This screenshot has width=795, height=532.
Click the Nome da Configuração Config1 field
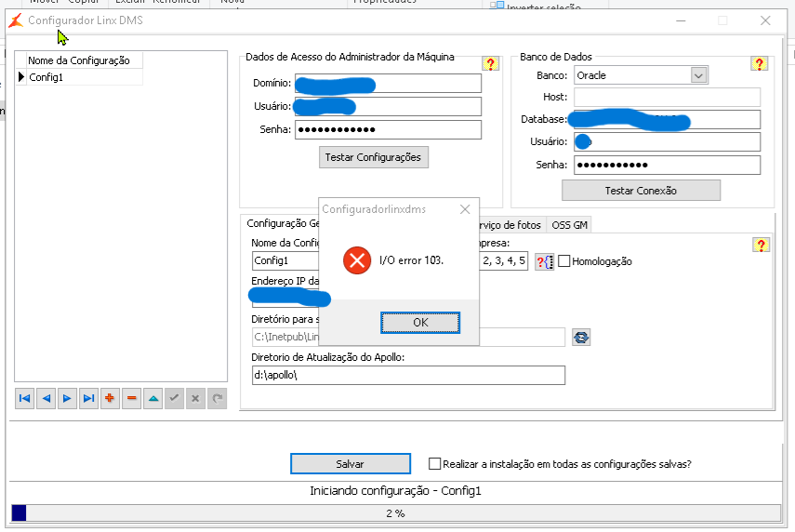point(285,260)
